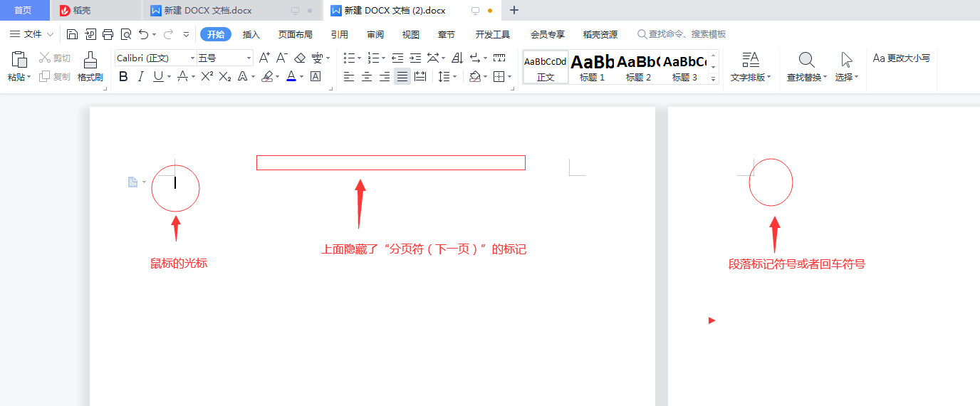
Task: Click the Paste (粘贴) clipboard icon
Action: click(19, 59)
